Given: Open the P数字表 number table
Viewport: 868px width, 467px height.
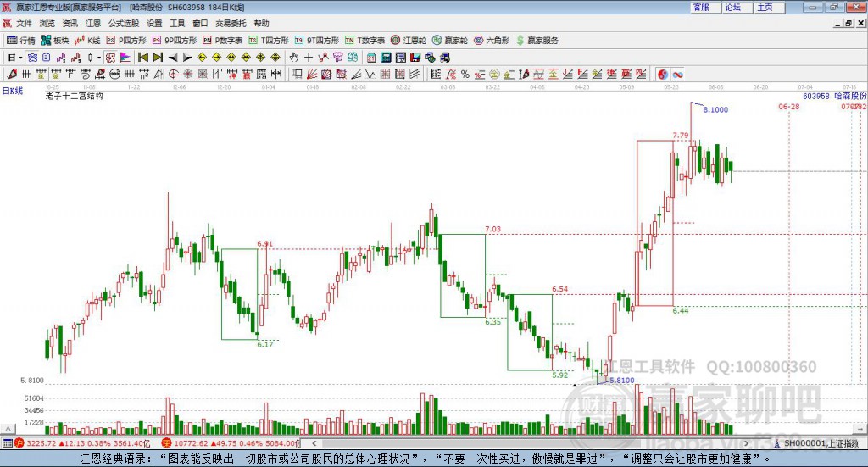Looking at the screenshot, I should [223, 41].
